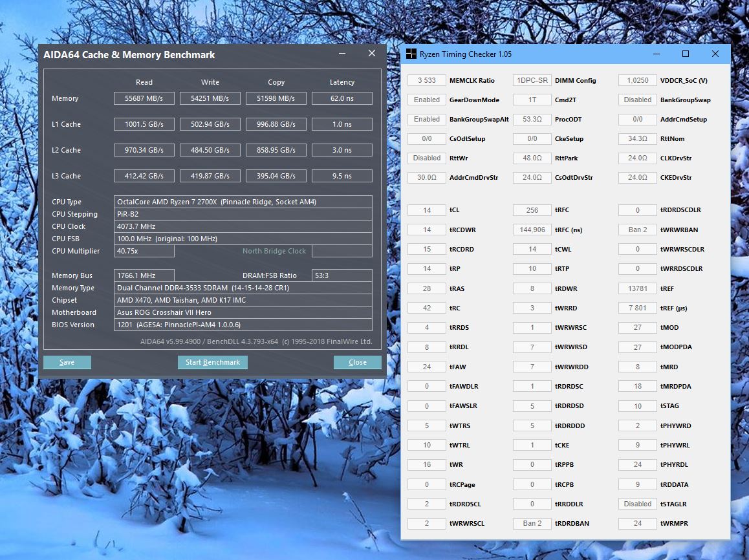Click the tRC value 42
This screenshot has width=749, height=560.
point(426,308)
